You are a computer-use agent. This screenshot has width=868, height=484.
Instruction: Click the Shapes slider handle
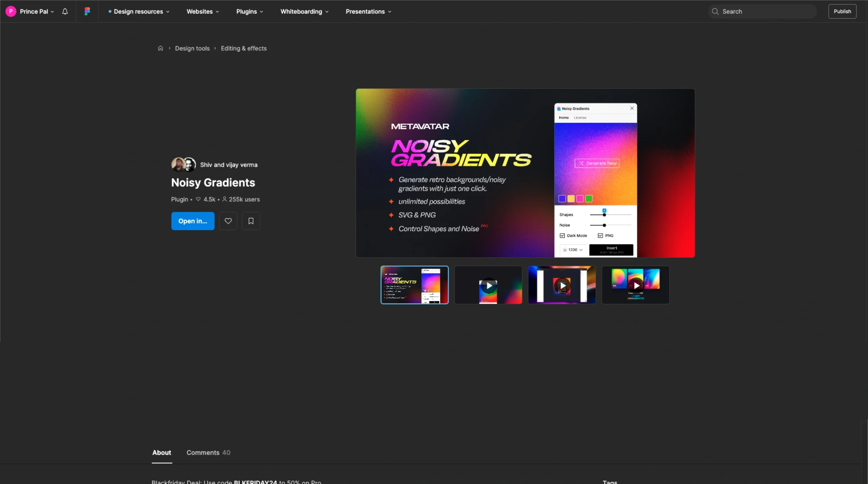604,215
